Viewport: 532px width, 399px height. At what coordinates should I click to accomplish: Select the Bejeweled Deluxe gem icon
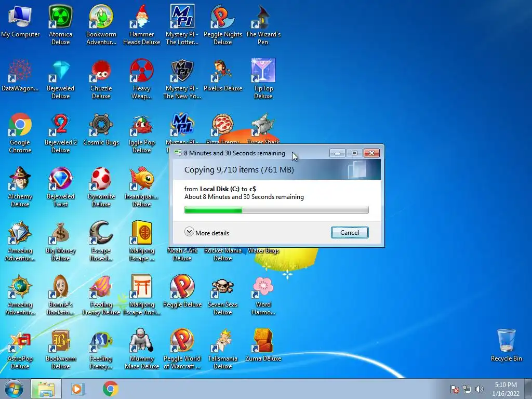[x=60, y=79]
